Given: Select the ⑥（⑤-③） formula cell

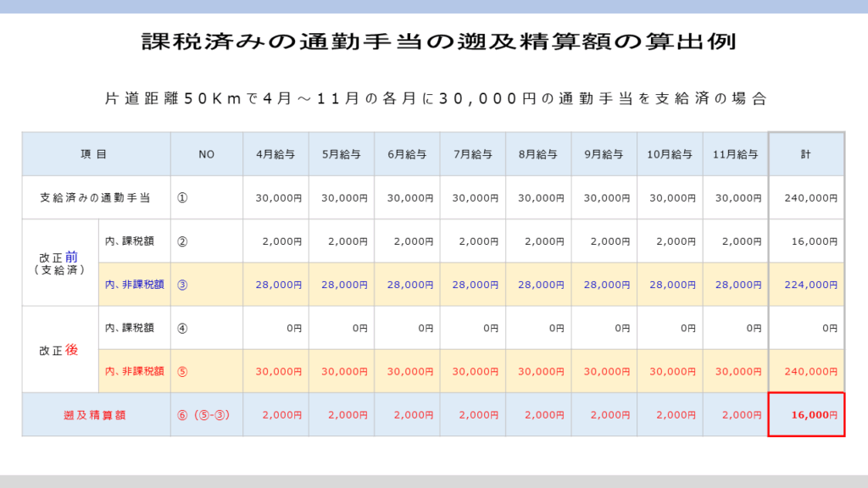Looking at the screenshot, I should 207,415.
